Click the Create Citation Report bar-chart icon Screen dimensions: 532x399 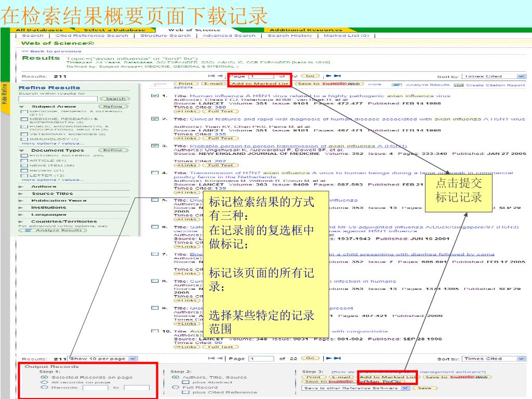pyautogui.click(x=459, y=85)
